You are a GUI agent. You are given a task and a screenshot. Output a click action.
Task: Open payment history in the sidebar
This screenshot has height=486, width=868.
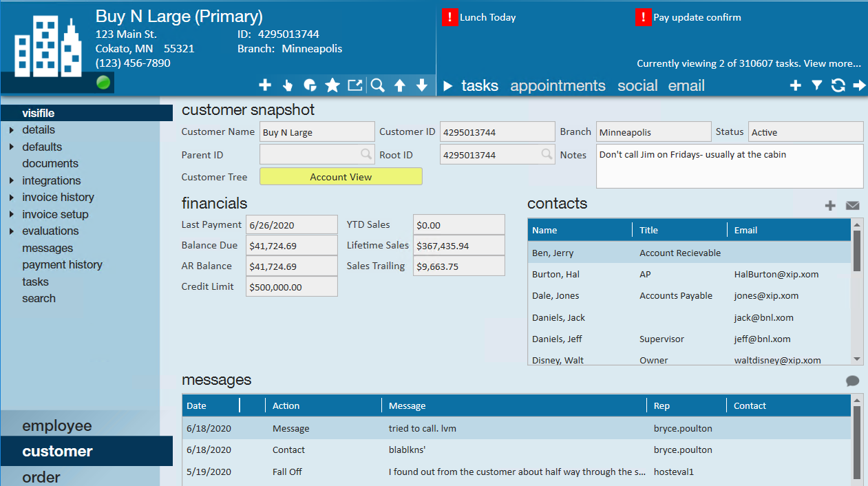pyautogui.click(x=62, y=264)
